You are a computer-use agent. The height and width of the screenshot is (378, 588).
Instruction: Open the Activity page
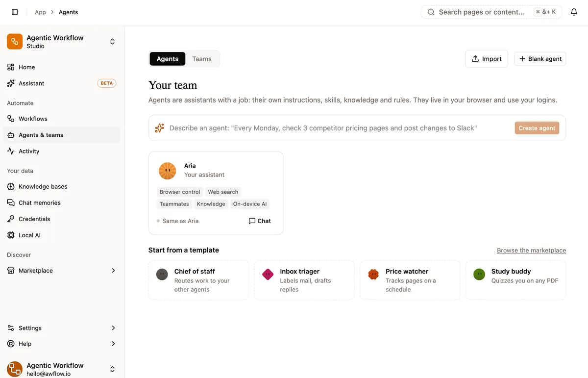point(62,151)
